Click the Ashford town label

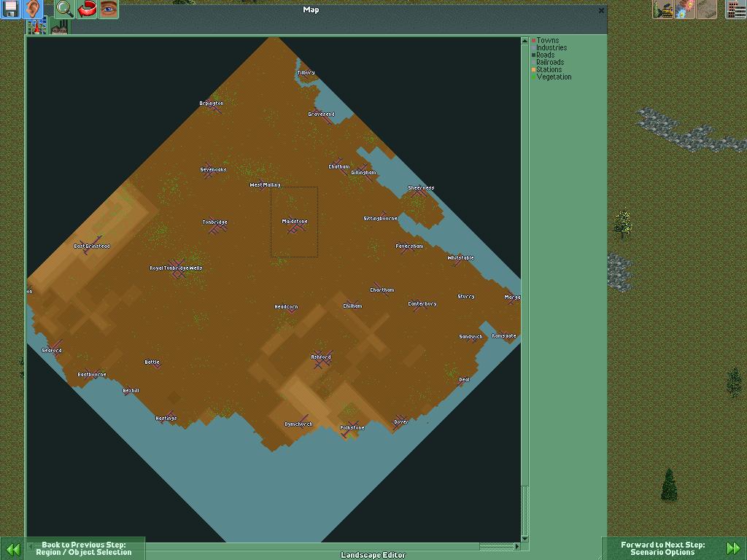pyautogui.click(x=321, y=357)
